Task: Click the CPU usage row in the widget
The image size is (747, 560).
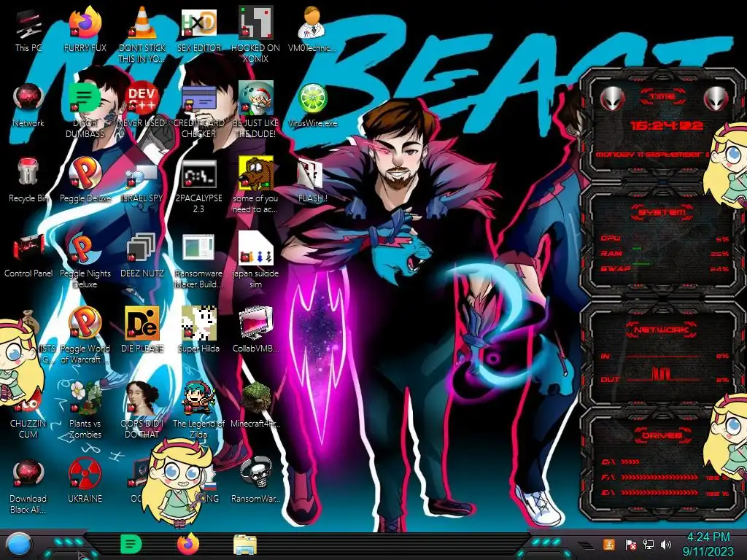Action: click(665, 238)
